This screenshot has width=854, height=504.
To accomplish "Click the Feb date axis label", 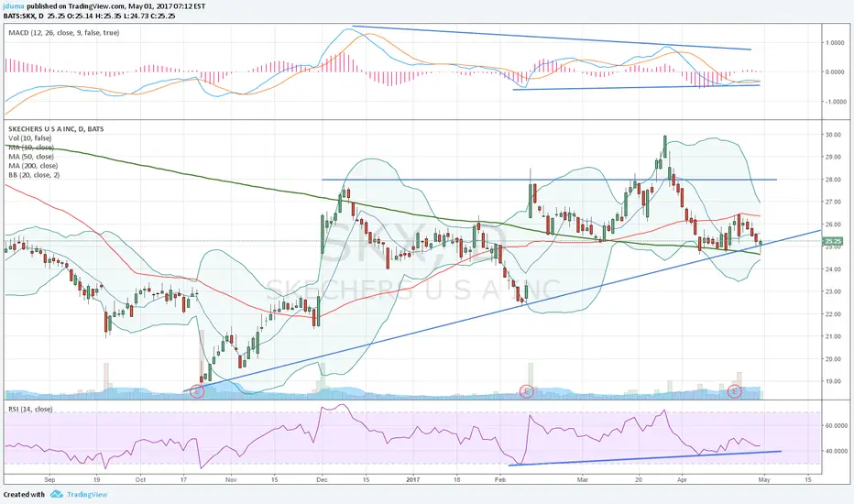I will point(500,480).
